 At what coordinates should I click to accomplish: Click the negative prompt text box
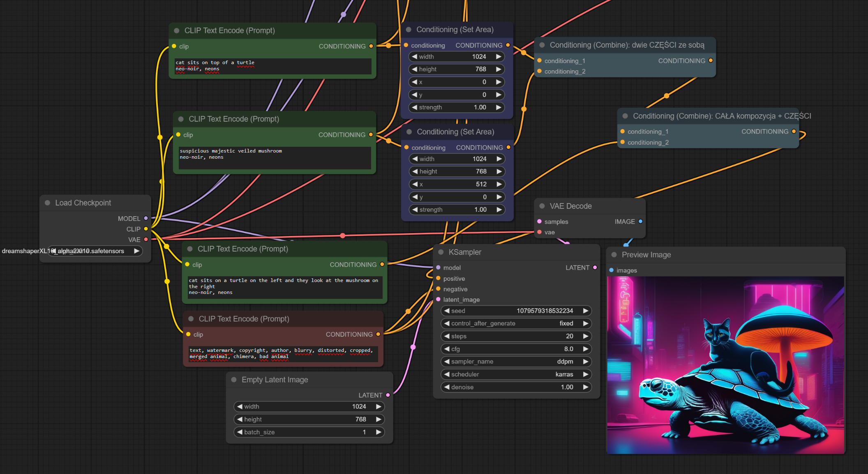tap(283, 354)
